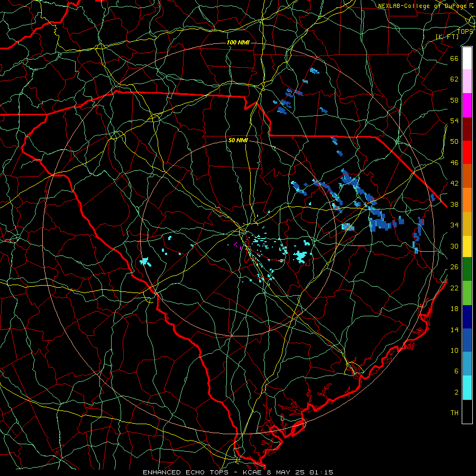Click the legend value 54
This screenshot has width=476, height=476.
[454, 121]
